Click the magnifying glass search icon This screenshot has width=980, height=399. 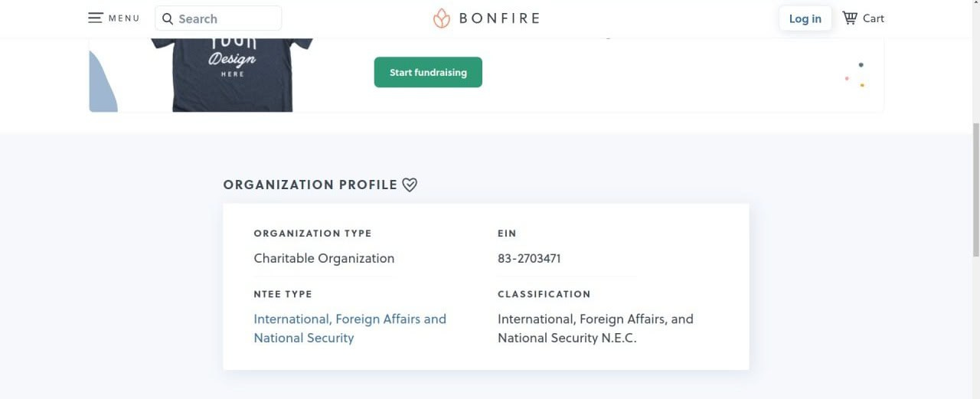click(168, 19)
